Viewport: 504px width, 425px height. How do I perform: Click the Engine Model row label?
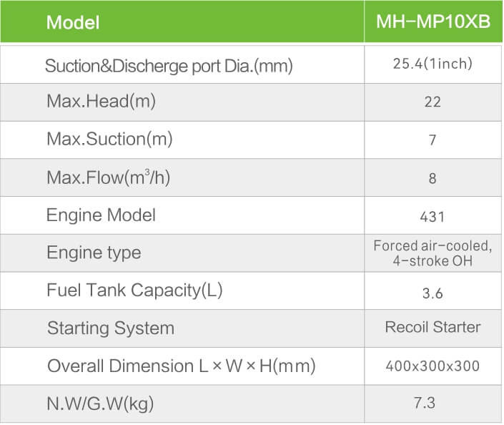point(101,215)
